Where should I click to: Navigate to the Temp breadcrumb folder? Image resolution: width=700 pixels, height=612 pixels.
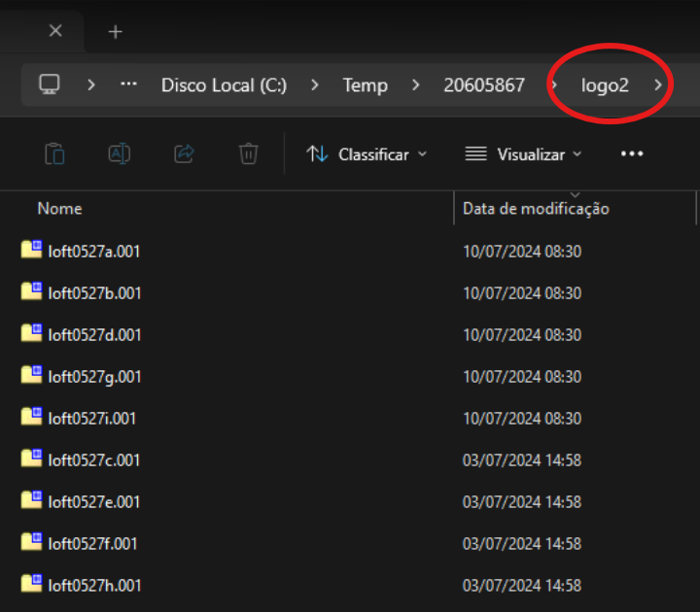366,85
